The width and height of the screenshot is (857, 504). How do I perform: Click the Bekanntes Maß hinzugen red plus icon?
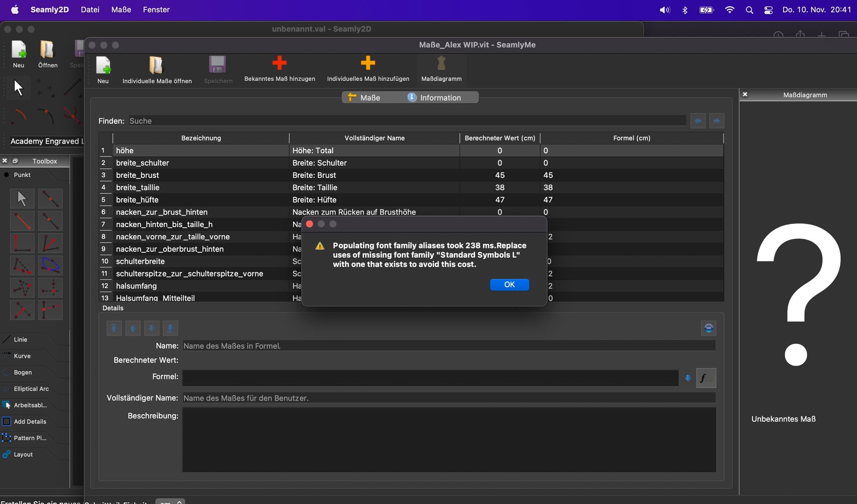click(279, 63)
